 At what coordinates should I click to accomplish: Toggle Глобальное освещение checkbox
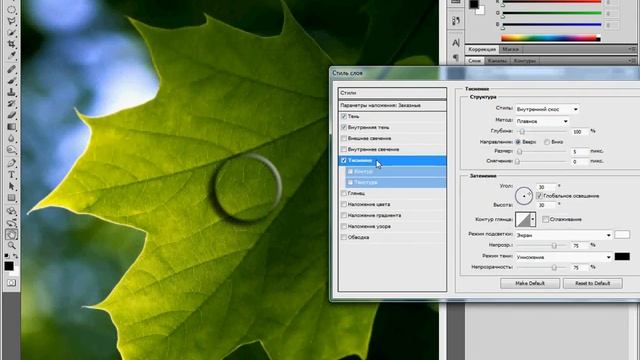click(x=539, y=196)
